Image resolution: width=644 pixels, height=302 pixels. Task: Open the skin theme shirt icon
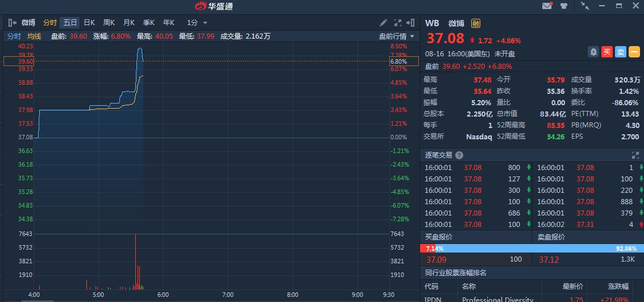[563, 6]
